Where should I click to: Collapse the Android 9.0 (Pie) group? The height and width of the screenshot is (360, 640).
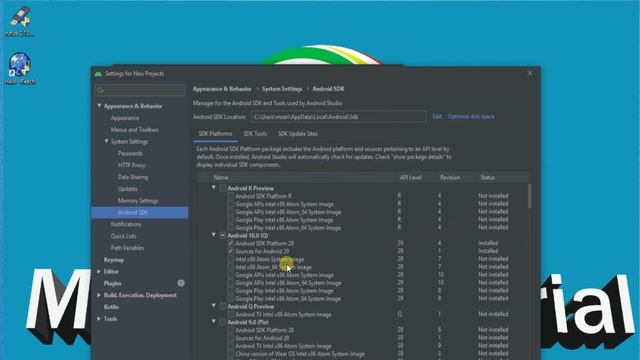[213, 322]
